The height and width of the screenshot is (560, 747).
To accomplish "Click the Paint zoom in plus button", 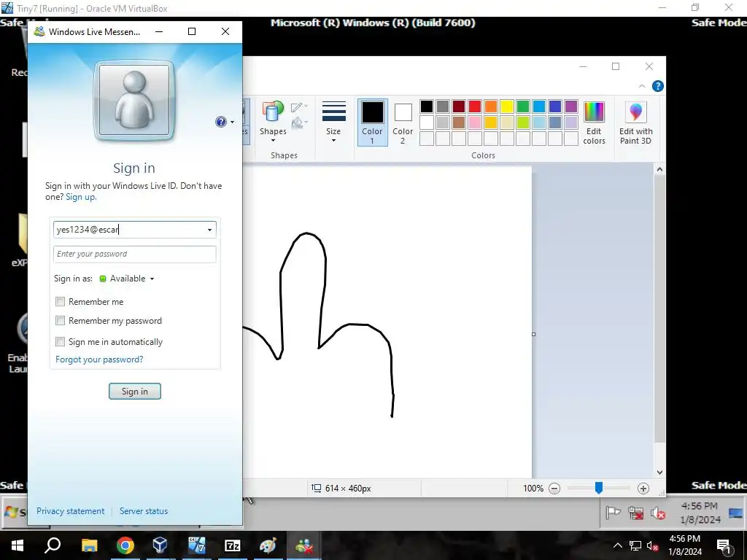I will pos(643,488).
